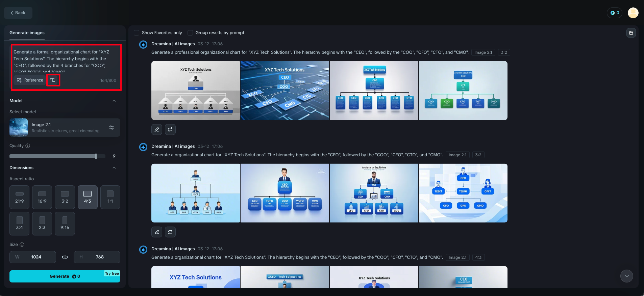The width and height of the screenshot is (644, 296).
Task: Open the large blue XYZ Tech Solutions title thumbnail
Action: point(196,277)
